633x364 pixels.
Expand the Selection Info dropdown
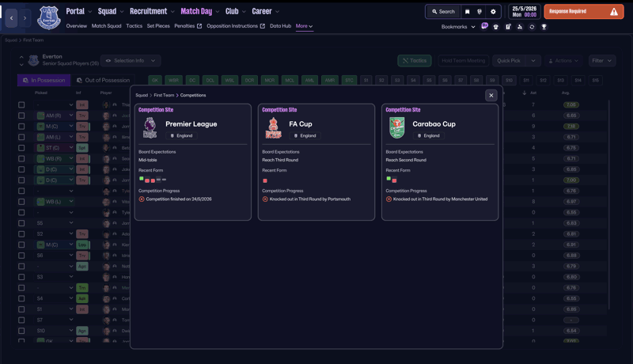(x=131, y=60)
